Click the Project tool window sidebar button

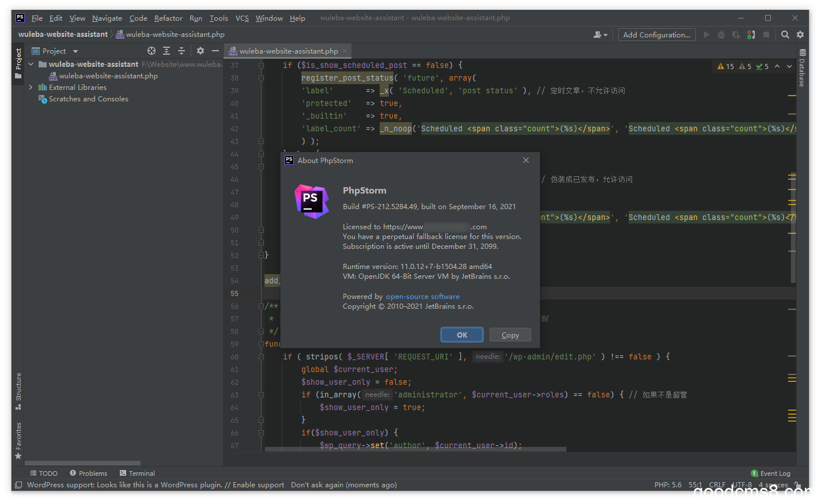point(18,63)
